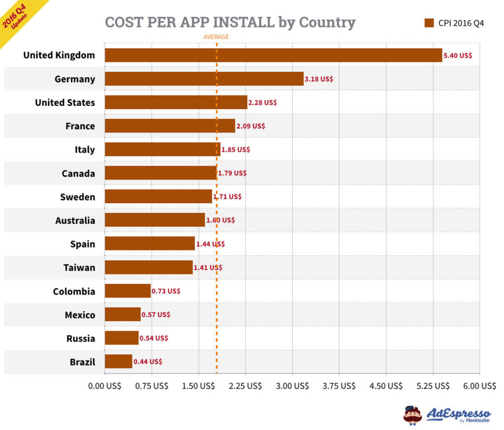Select the Brazil bar
Screen dimensions: 504x430
coord(118,362)
